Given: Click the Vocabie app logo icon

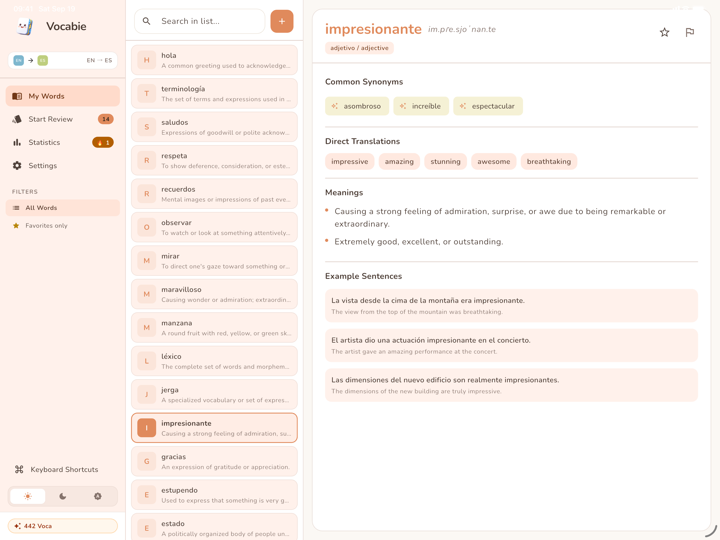Looking at the screenshot, I should (x=25, y=27).
